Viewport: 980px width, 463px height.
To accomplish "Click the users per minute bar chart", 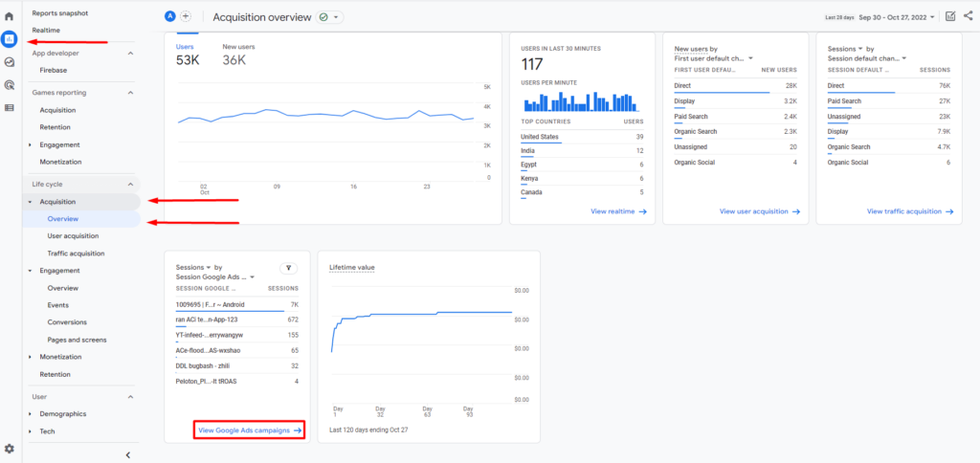I will [582, 100].
